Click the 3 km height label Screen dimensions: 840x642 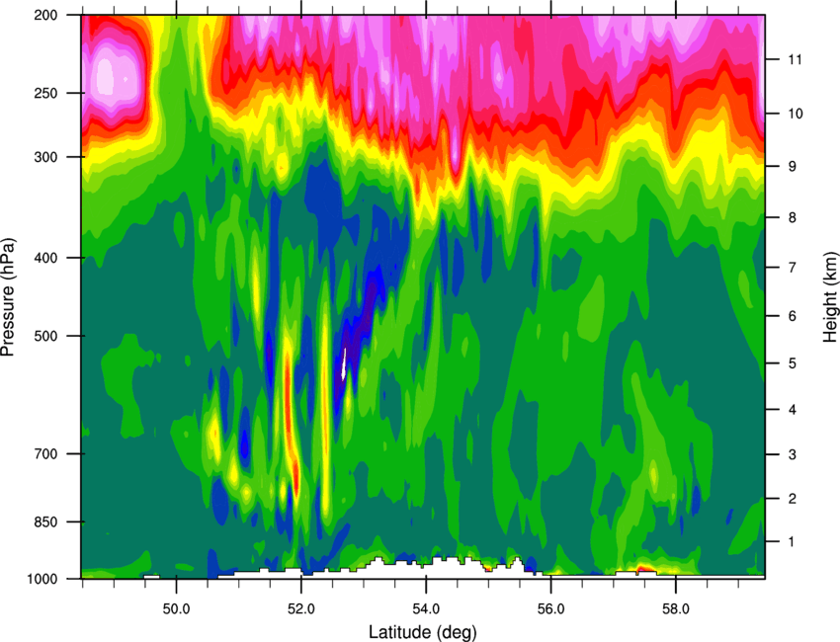(793, 454)
